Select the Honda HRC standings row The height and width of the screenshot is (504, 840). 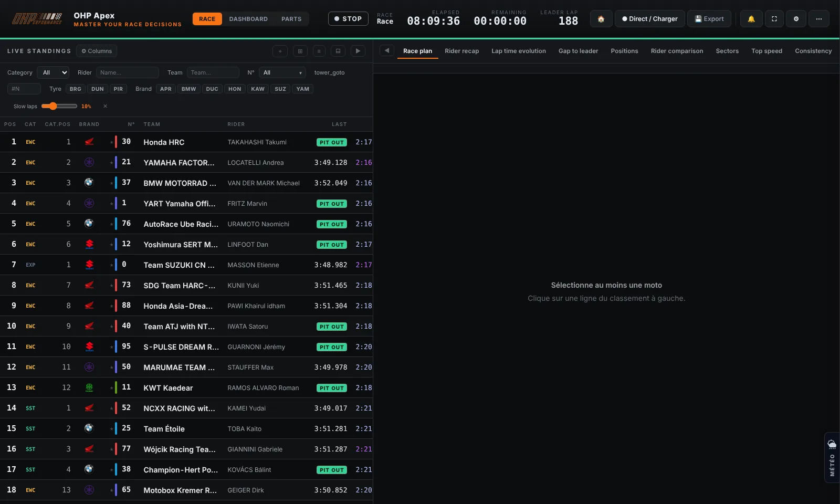(186, 142)
